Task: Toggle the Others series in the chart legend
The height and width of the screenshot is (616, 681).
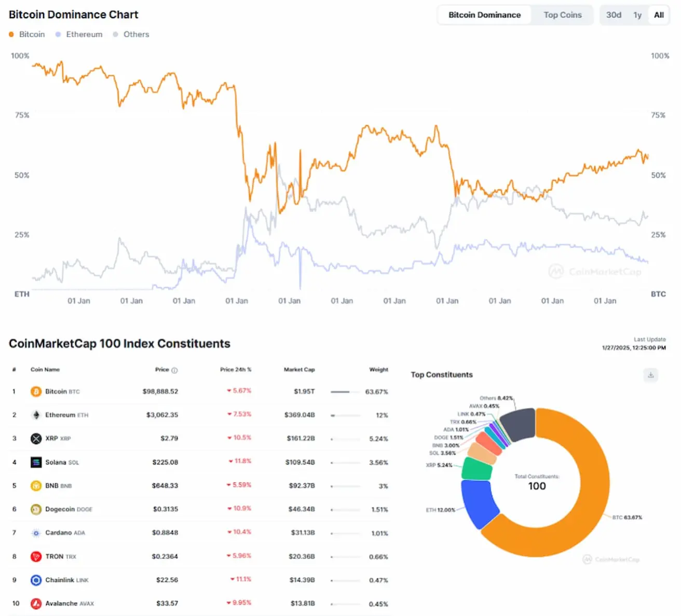Action: [x=131, y=34]
